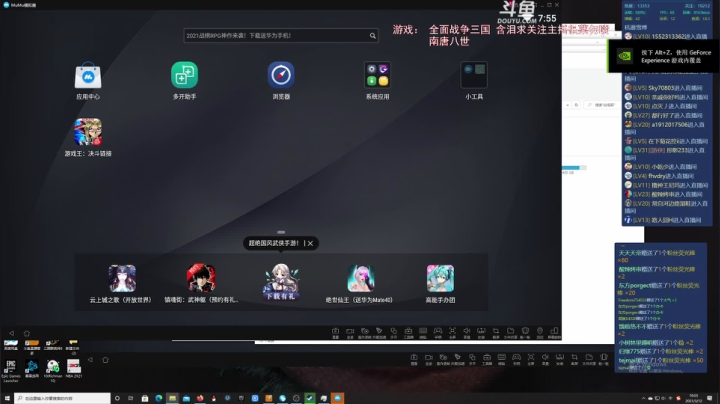Open the Windows notification center
The width and height of the screenshot is (720, 404).
[709, 398]
